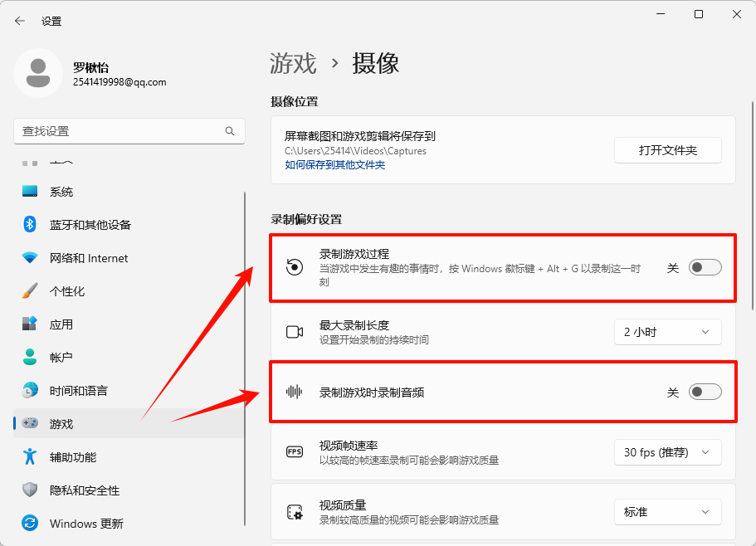Click the user profile avatar picture
This screenshot has width=756, height=546.
[x=37, y=73]
